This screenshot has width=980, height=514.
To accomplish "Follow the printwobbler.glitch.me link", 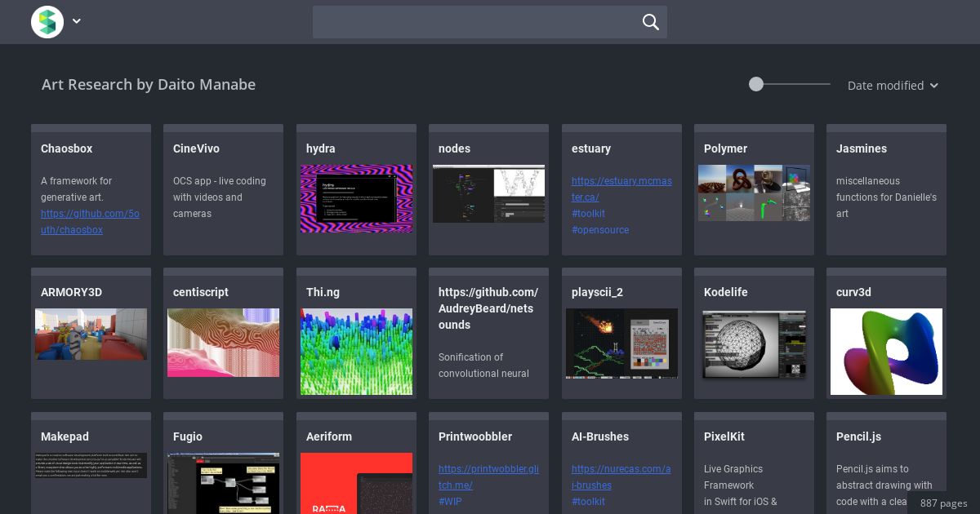I will coord(488,477).
